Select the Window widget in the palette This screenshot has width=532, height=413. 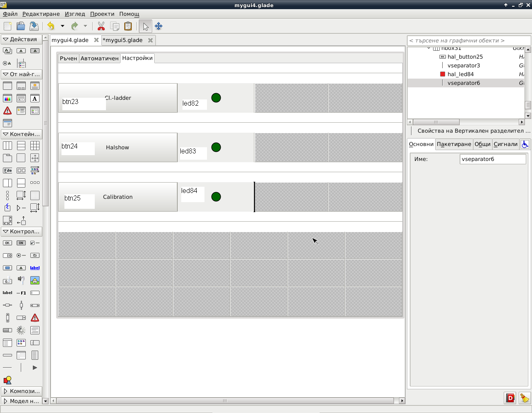(x=7, y=86)
